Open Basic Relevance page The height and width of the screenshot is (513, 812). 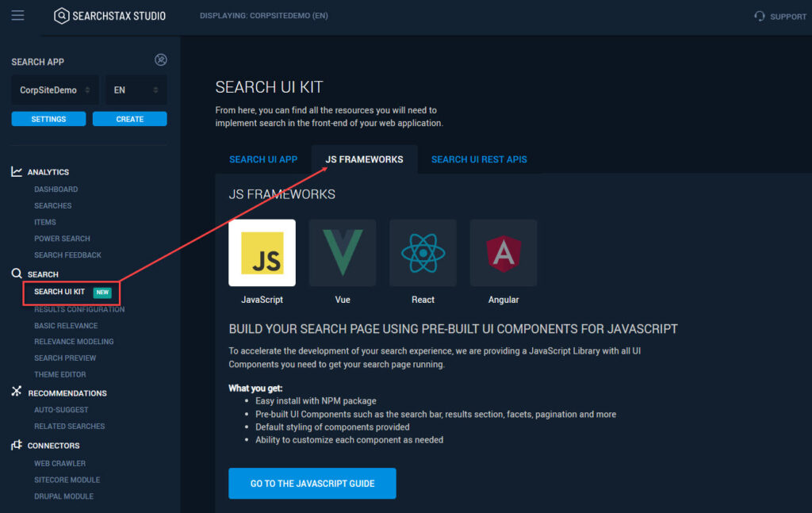(66, 326)
